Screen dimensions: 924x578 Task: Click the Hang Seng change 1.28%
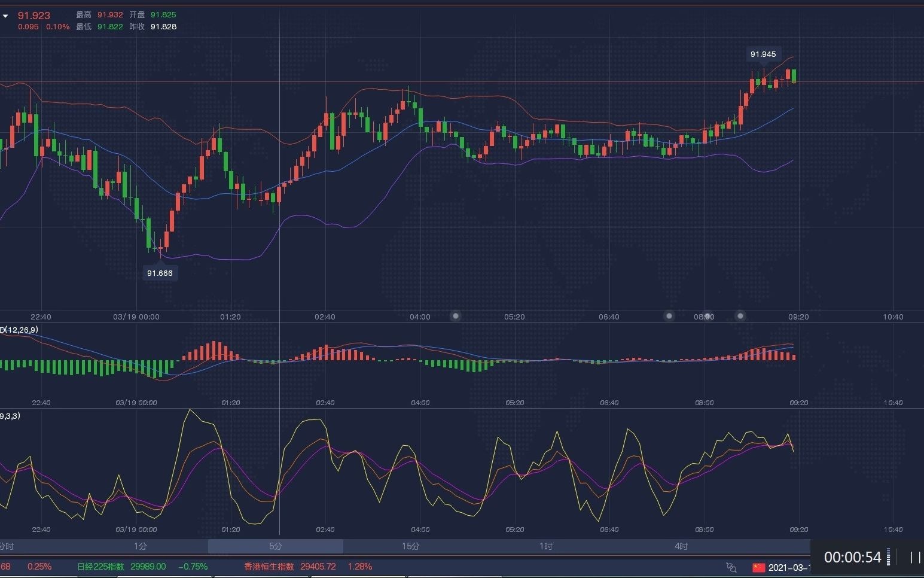click(x=360, y=567)
